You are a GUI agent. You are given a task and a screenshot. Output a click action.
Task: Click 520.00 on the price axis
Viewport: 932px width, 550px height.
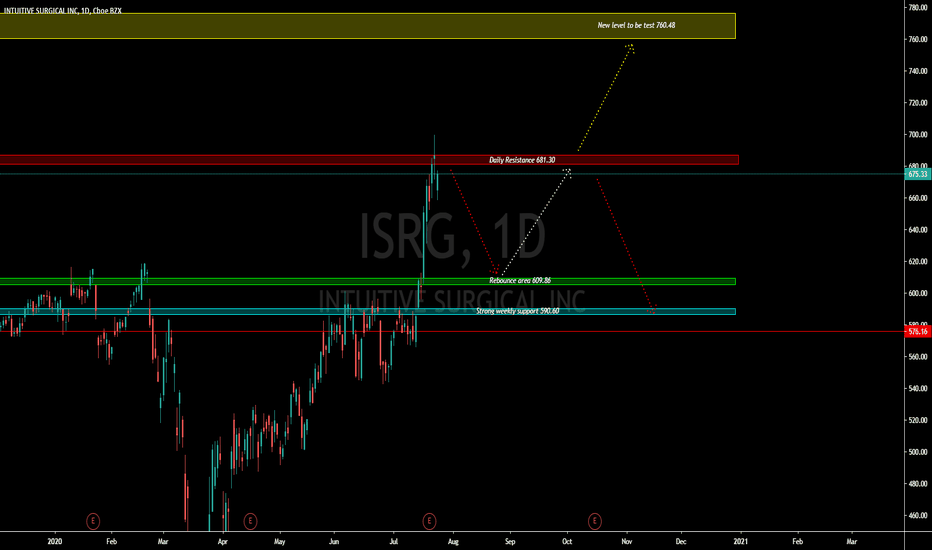point(918,420)
